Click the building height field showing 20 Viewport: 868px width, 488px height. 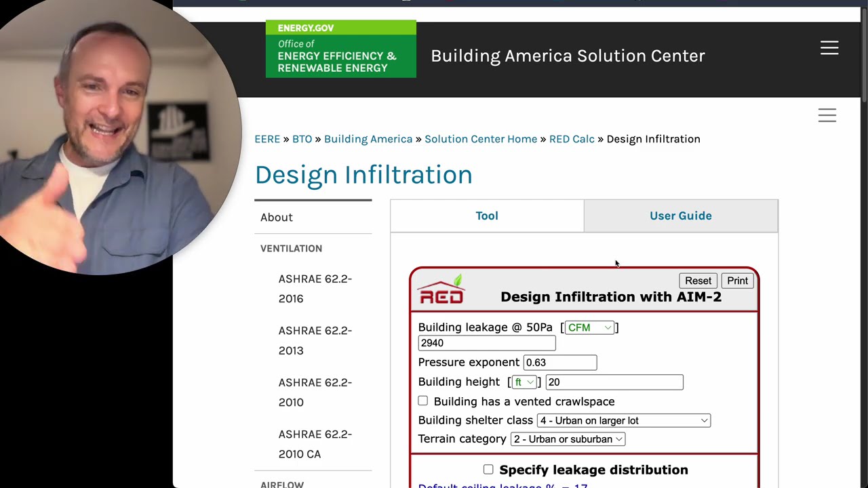[614, 382]
